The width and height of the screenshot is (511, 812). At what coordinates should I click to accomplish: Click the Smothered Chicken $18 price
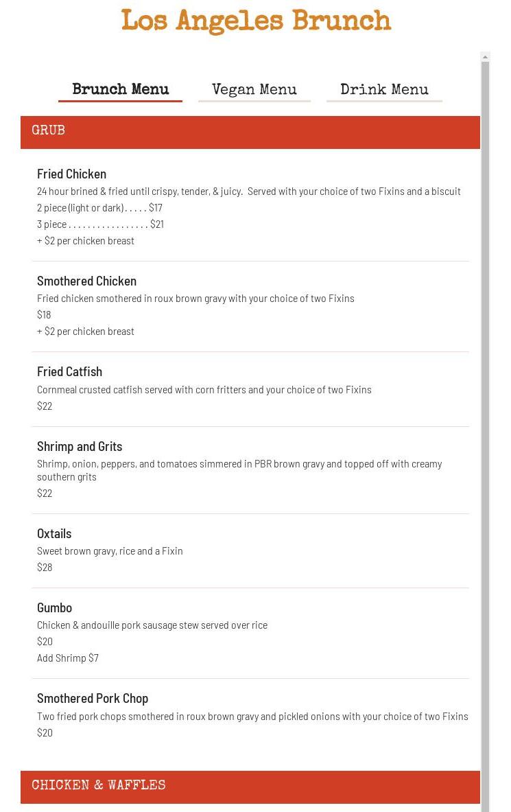point(44,314)
